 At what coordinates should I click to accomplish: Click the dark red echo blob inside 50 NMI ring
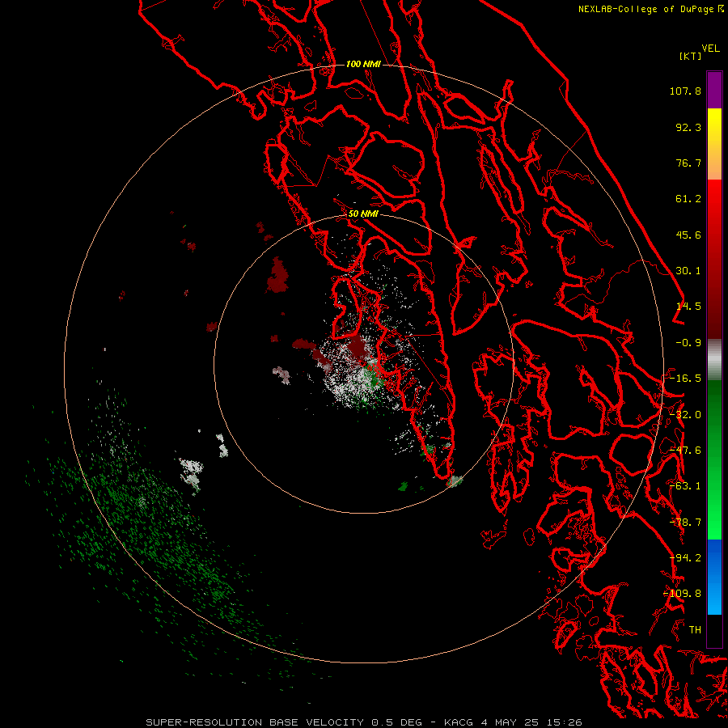coord(277,275)
